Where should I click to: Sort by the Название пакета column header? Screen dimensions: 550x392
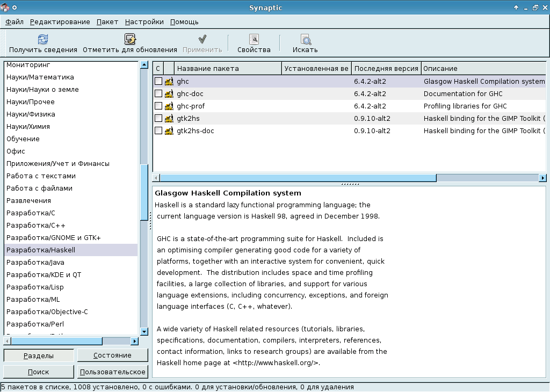point(228,68)
